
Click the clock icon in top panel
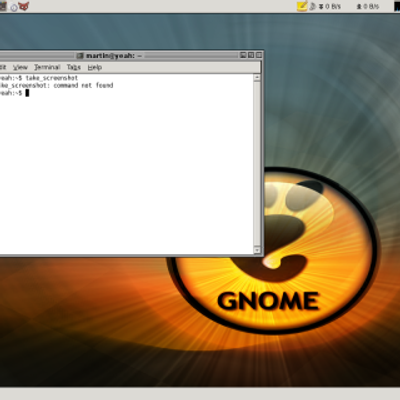14,7
